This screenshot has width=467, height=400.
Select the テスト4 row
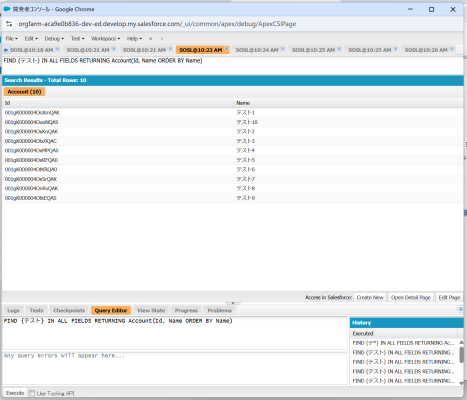233,150
